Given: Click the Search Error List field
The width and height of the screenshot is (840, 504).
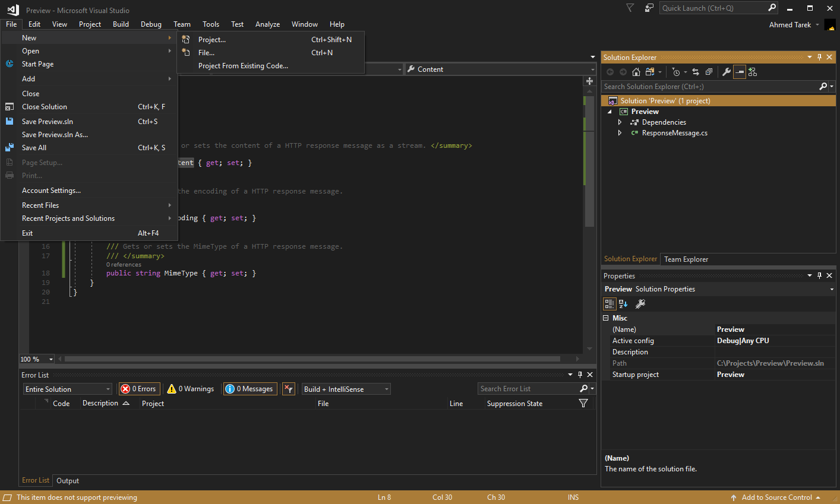Looking at the screenshot, I should pyautogui.click(x=528, y=389).
